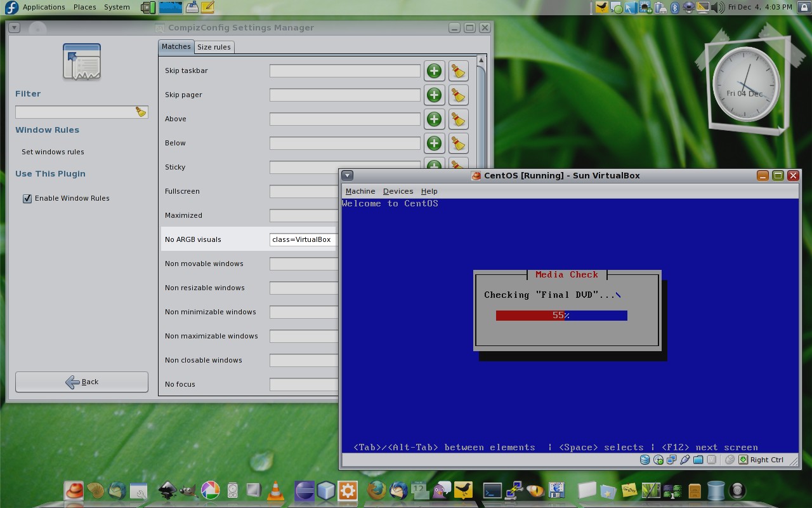The height and width of the screenshot is (508, 812).
Task: Open CompizConfig window menu arrow
Action: coord(14,28)
